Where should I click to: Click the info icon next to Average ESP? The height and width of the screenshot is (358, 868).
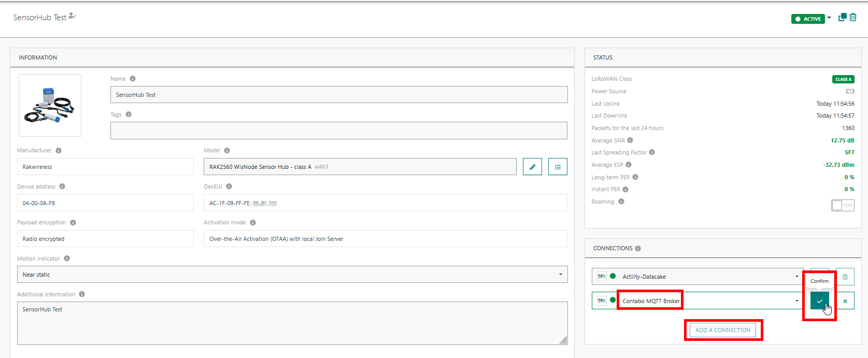click(629, 165)
